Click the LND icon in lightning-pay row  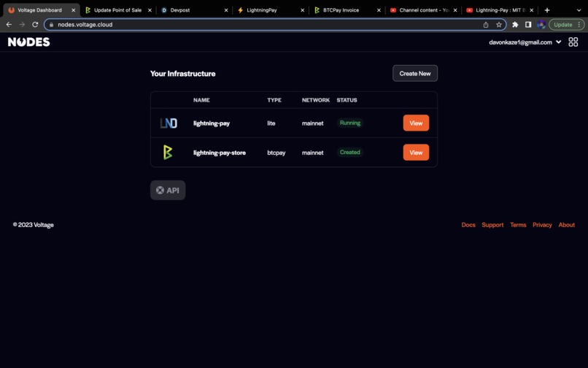[x=169, y=123]
